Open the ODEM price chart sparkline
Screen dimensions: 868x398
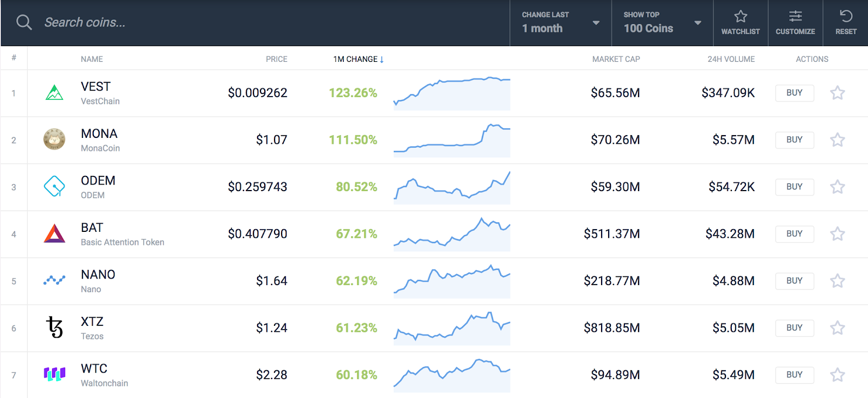pos(452,187)
